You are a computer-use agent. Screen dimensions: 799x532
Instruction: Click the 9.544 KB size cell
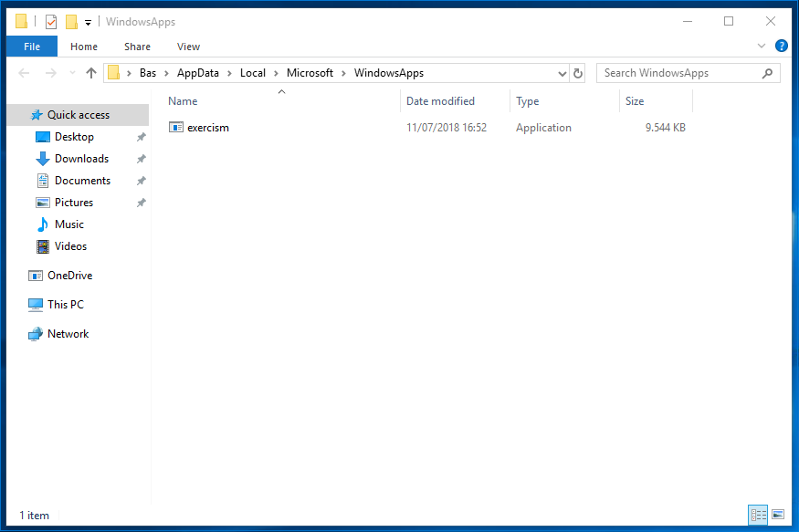click(x=665, y=127)
